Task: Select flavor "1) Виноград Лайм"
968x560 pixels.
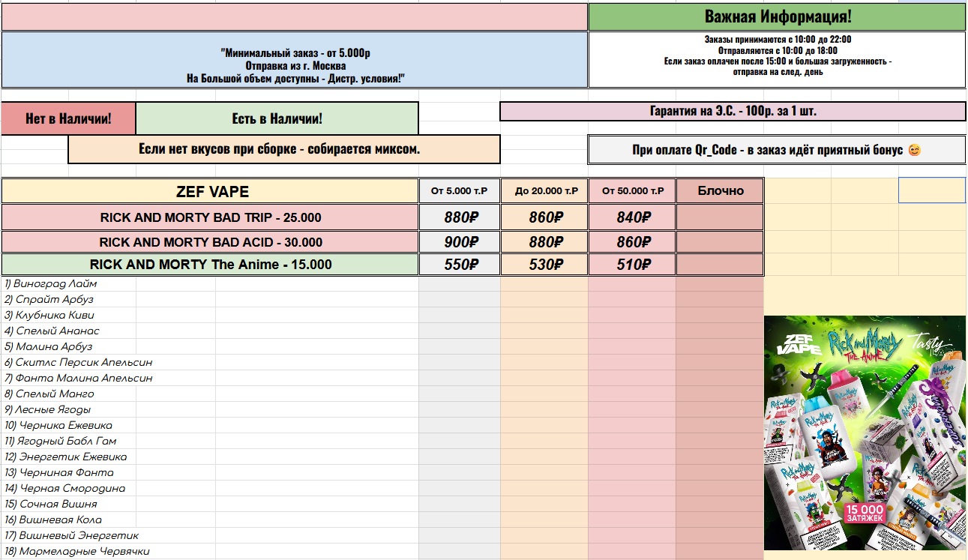Action: click(51, 284)
